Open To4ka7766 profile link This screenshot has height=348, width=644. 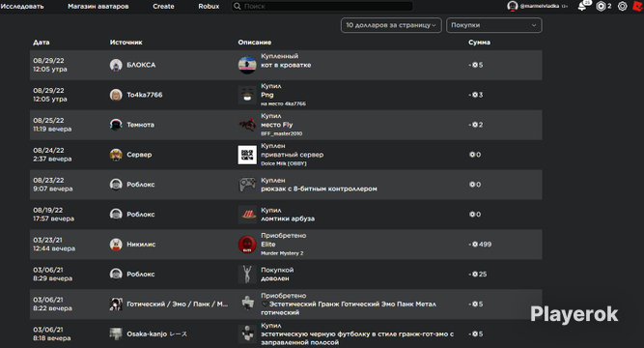tap(145, 95)
